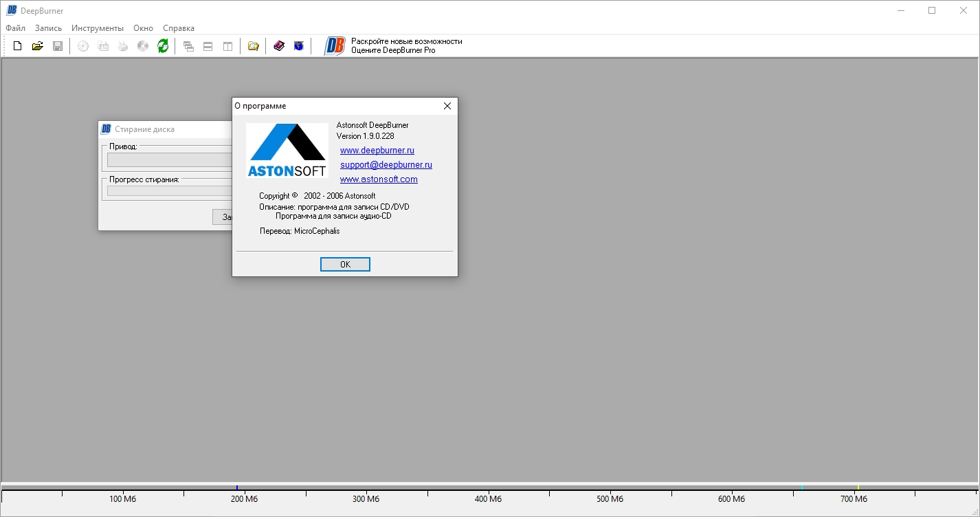Click the disabled printer toolbar icon
980x517 pixels.
click(123, 46)
